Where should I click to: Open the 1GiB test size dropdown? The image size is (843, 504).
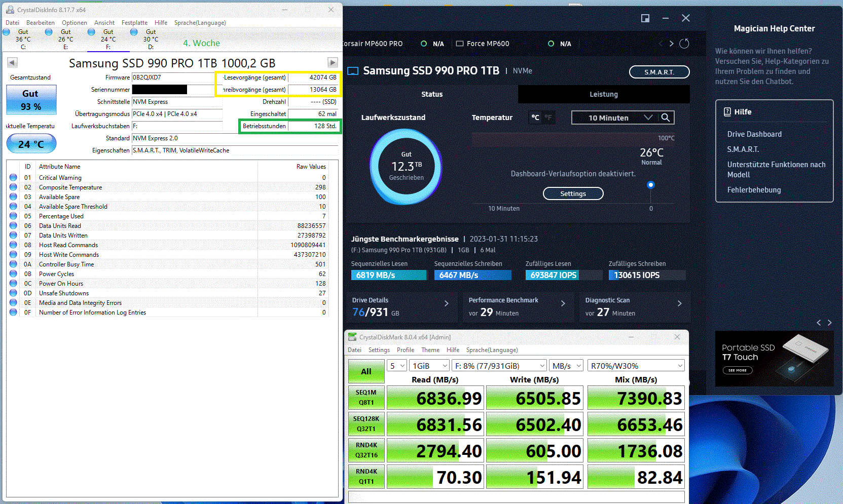point(430,366)
